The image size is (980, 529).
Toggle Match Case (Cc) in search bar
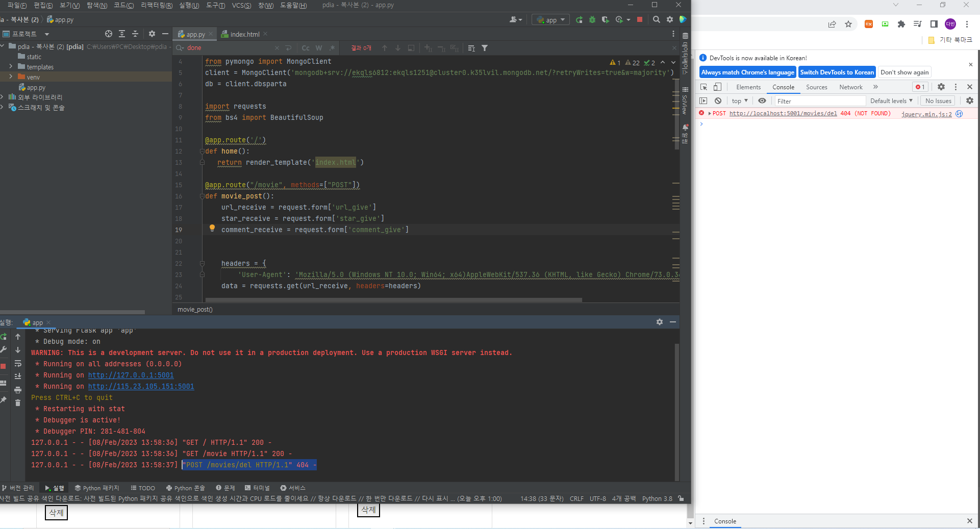tap(306, 48)
